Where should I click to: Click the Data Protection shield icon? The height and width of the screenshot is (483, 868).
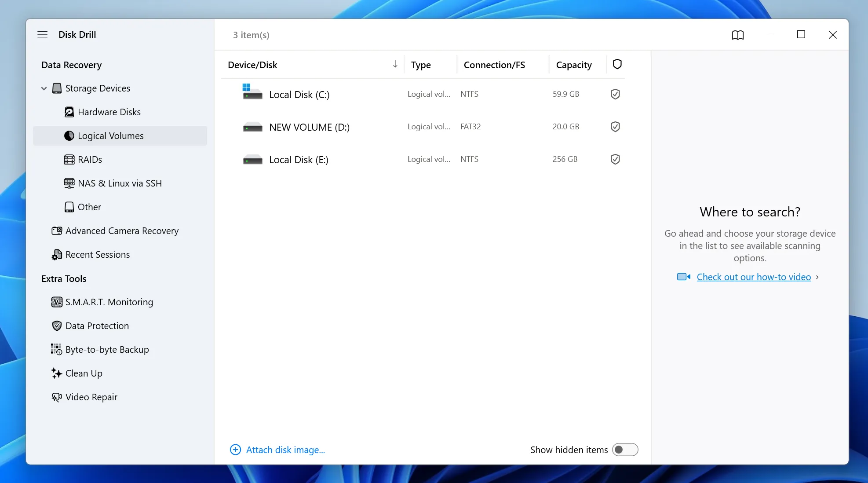click(57, 326)
